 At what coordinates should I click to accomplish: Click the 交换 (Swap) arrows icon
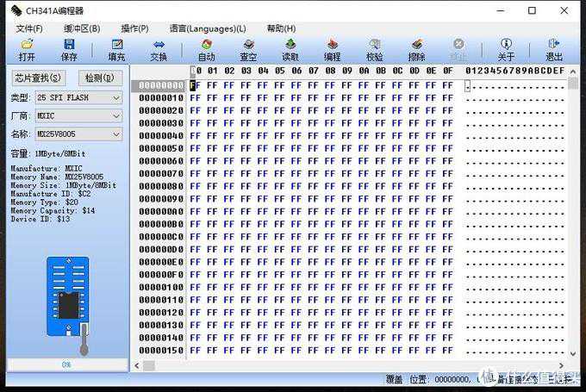pyautogui.click(x=159, y=49)
